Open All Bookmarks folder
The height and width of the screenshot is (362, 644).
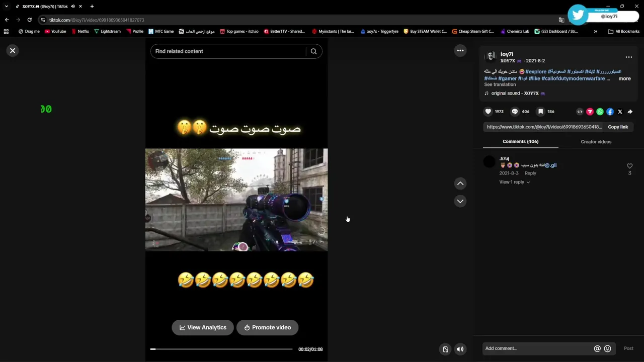[623, 31]
